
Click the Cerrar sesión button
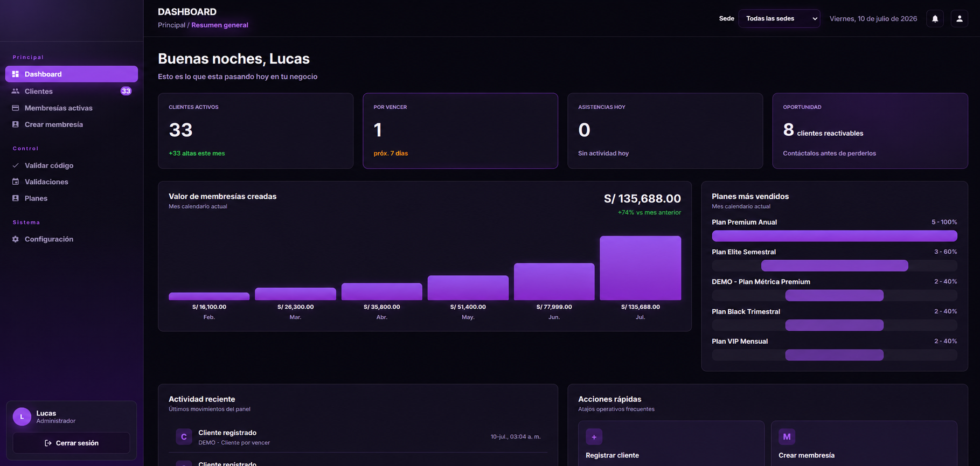click(71, 443)
